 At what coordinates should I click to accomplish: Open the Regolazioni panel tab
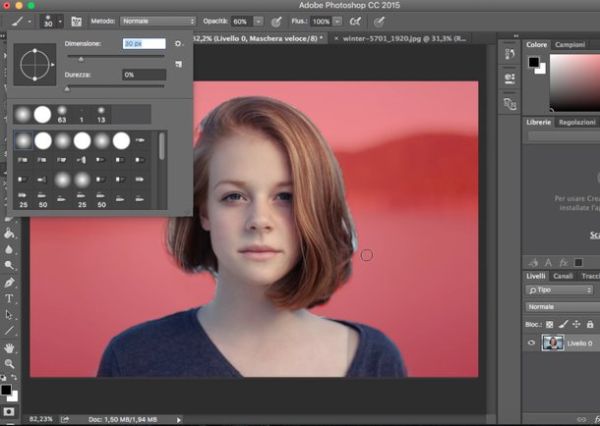pos(577,122)
